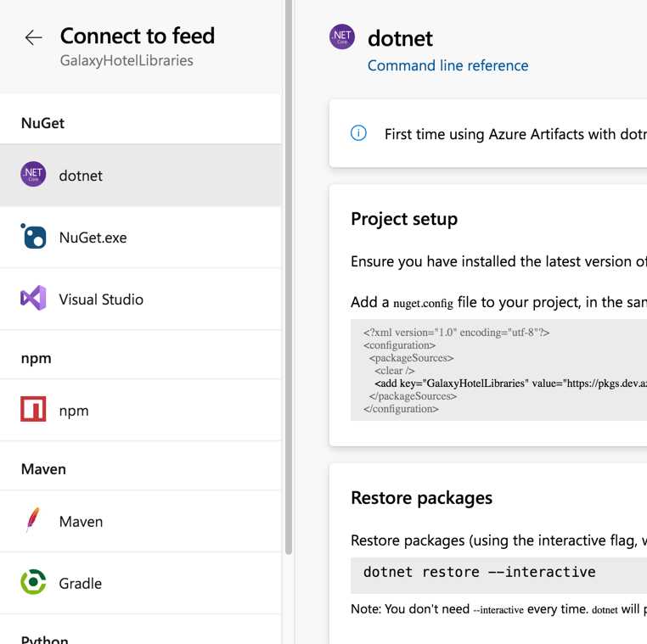Click the GalaxyHotelLibraries feed name subtitle
Viewport: 647px width, 644px height.
(127, 60)
